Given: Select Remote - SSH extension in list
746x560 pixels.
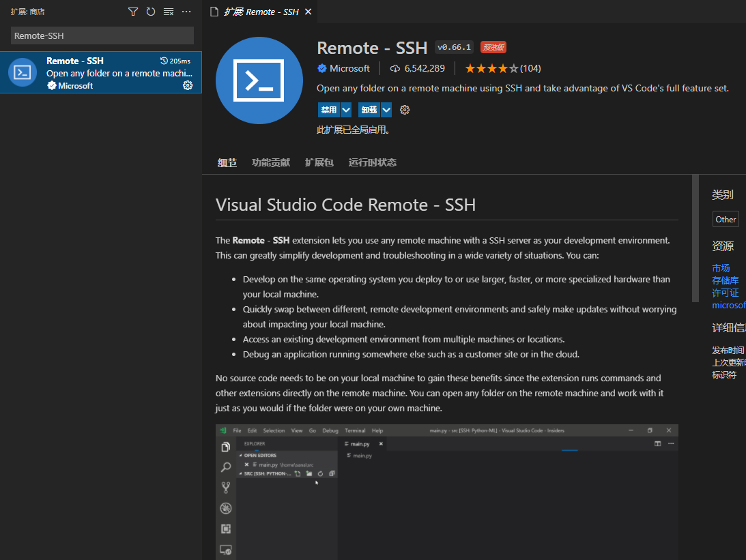Looking at the screenshot, I should coord(101,72).
